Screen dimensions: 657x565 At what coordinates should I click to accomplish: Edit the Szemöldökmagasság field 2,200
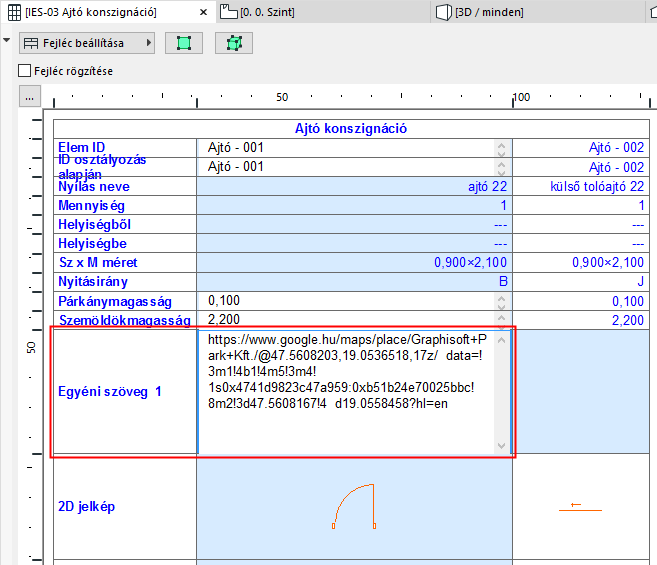click(x=346, y=319)
